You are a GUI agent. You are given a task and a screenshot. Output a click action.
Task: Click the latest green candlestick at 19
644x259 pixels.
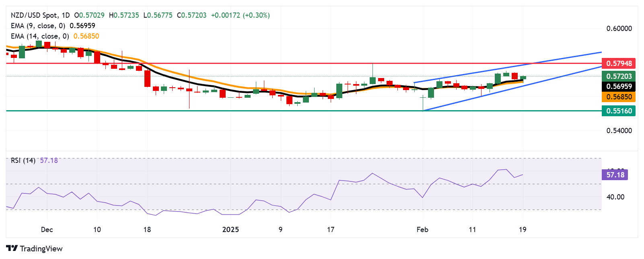(523, 78)
